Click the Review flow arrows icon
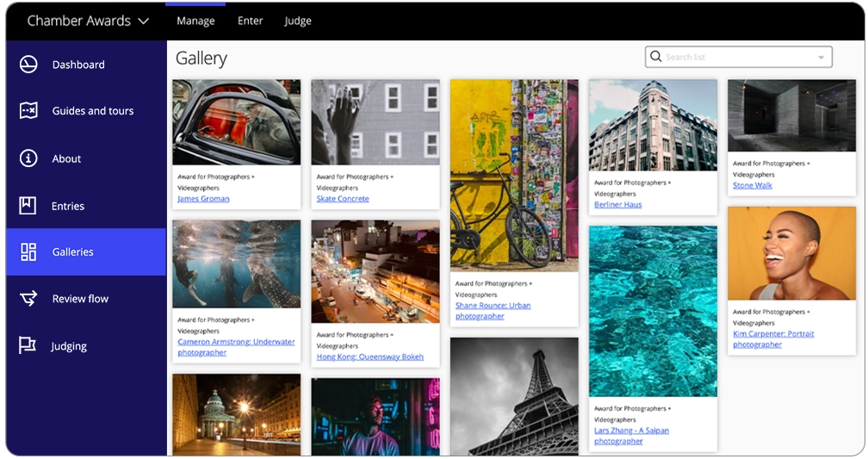Image resolution: width=868 pixels, height=459 pixels. point(28,299)
